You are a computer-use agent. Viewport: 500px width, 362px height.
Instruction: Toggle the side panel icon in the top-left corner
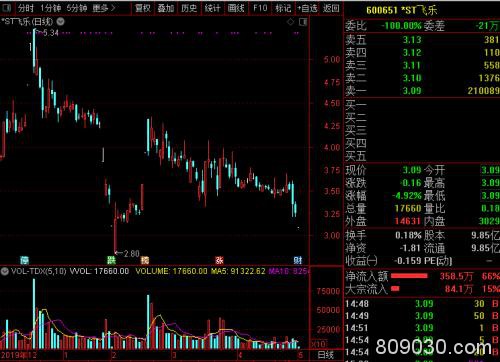6,8
